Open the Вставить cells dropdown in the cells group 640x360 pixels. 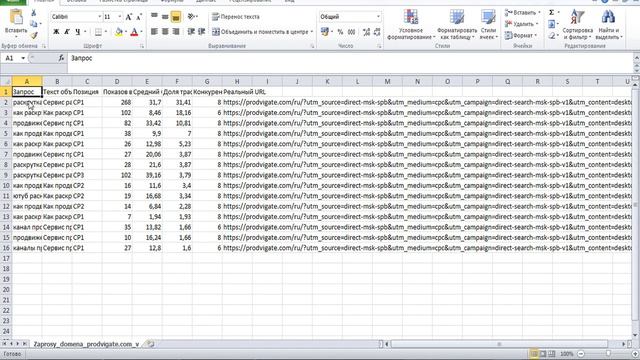pos(522,13)
